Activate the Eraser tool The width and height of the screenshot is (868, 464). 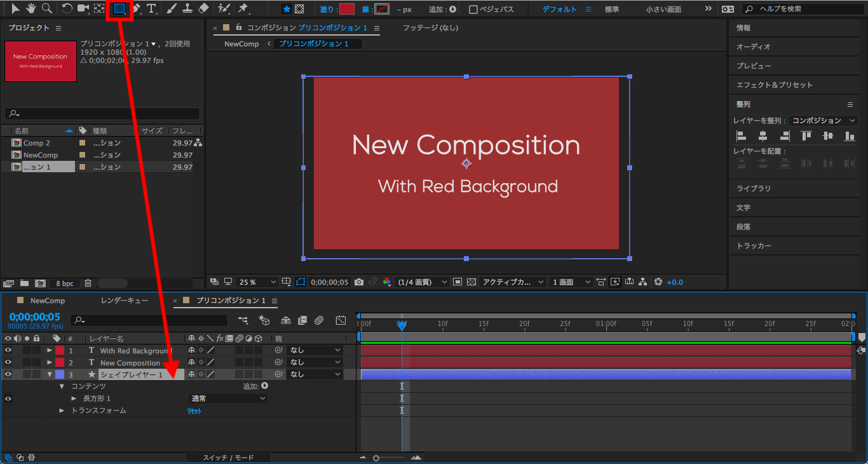coord(203,9)
